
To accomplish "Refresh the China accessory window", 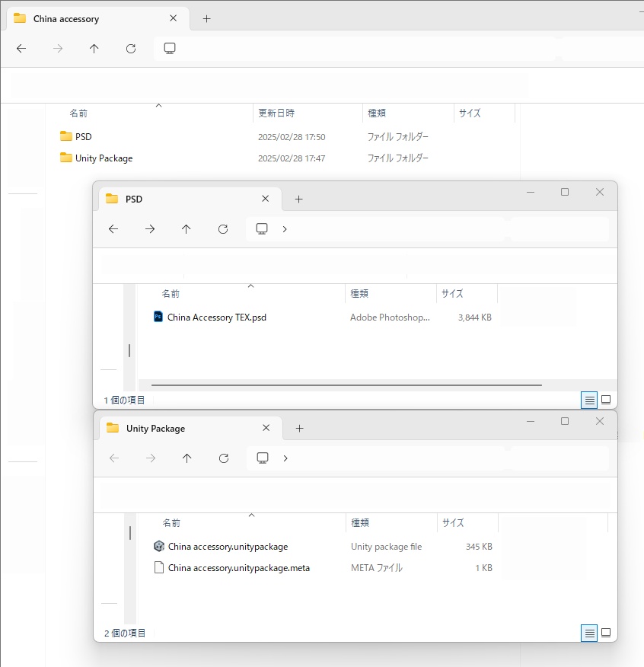I will [x=131, y=49].
